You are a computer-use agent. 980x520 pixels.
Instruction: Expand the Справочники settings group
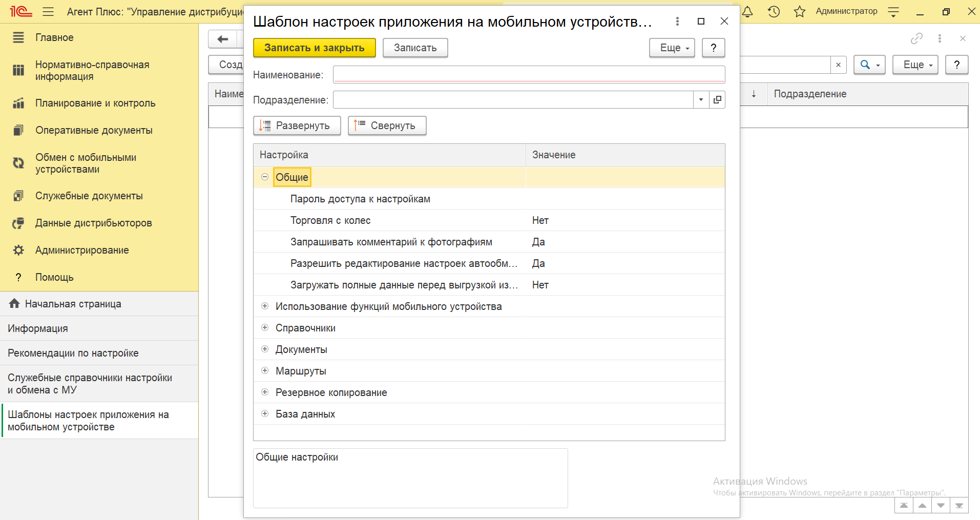pyautogui.click(x=265, y=328)
